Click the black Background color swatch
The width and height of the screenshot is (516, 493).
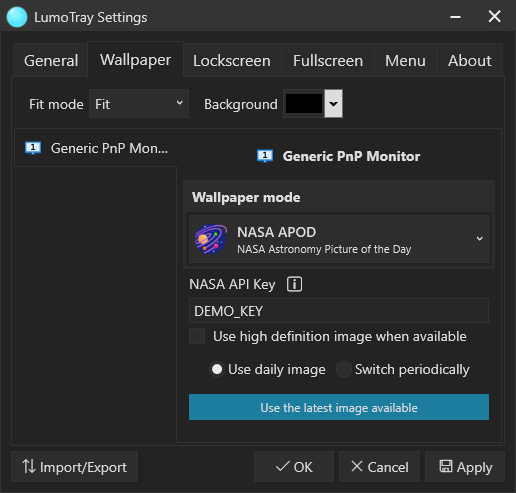304,104
